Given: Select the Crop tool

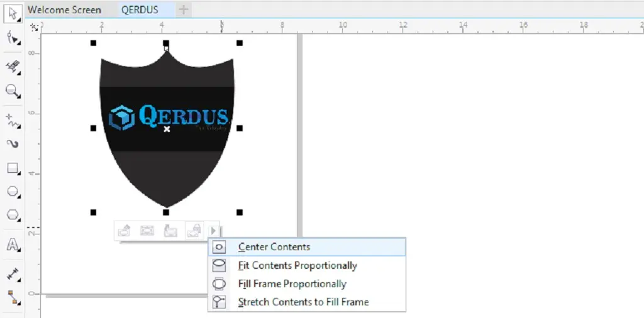Looking at the screenshot, I should tap(13, 67).
